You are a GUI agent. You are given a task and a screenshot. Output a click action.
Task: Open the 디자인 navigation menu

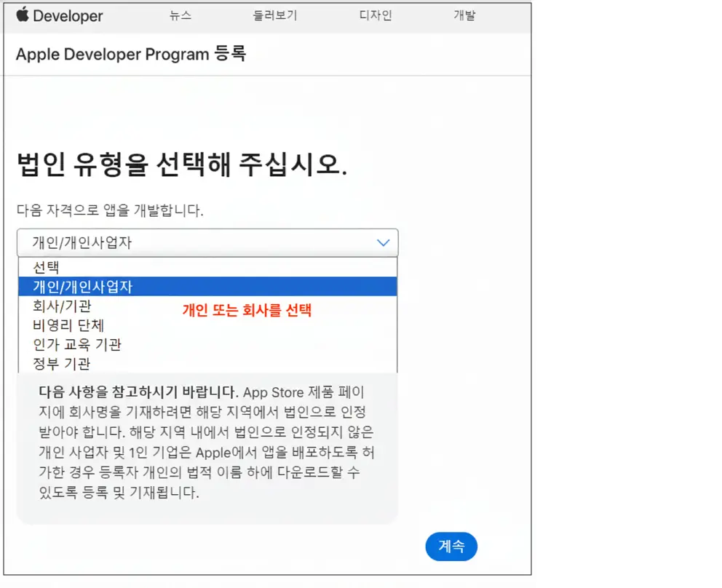(376, 16)
